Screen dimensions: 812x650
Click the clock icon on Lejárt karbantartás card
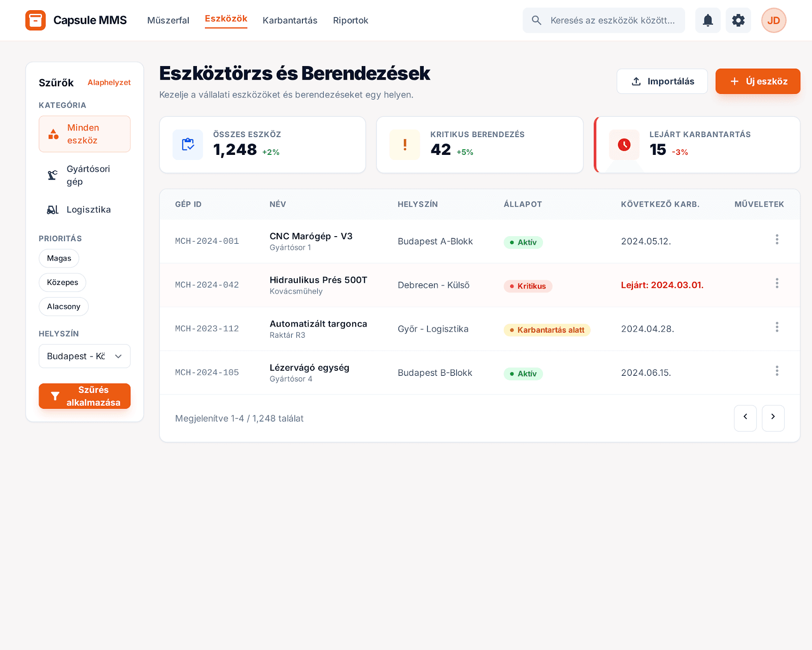pos(624,145)
